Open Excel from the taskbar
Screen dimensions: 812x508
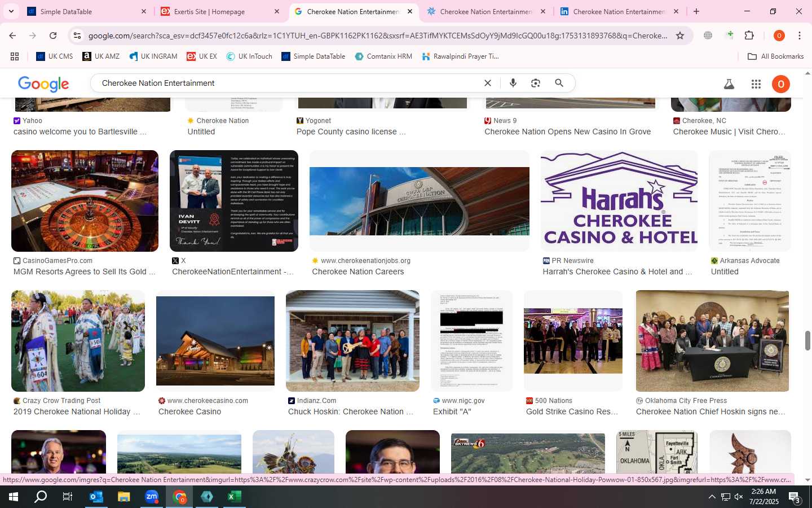(x=235, y=497)
